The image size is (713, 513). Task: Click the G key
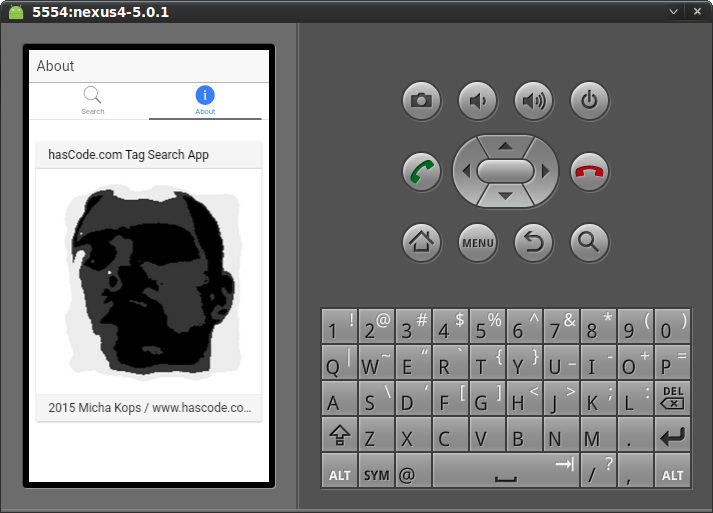tap(487, 398)
